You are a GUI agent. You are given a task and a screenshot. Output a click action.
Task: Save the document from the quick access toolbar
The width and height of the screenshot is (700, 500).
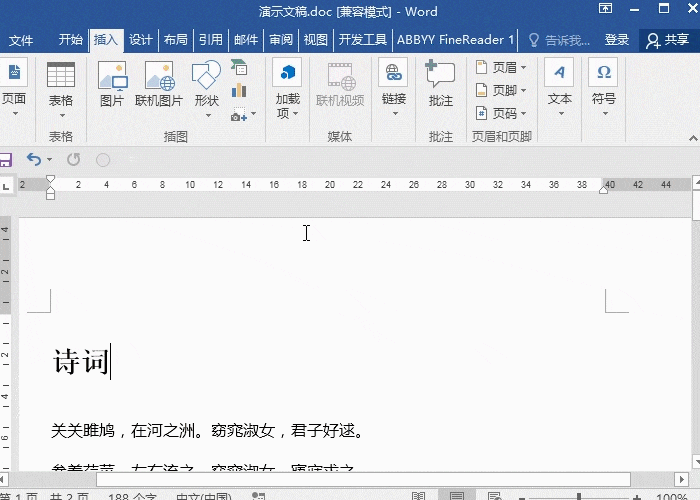coord(5,159)
